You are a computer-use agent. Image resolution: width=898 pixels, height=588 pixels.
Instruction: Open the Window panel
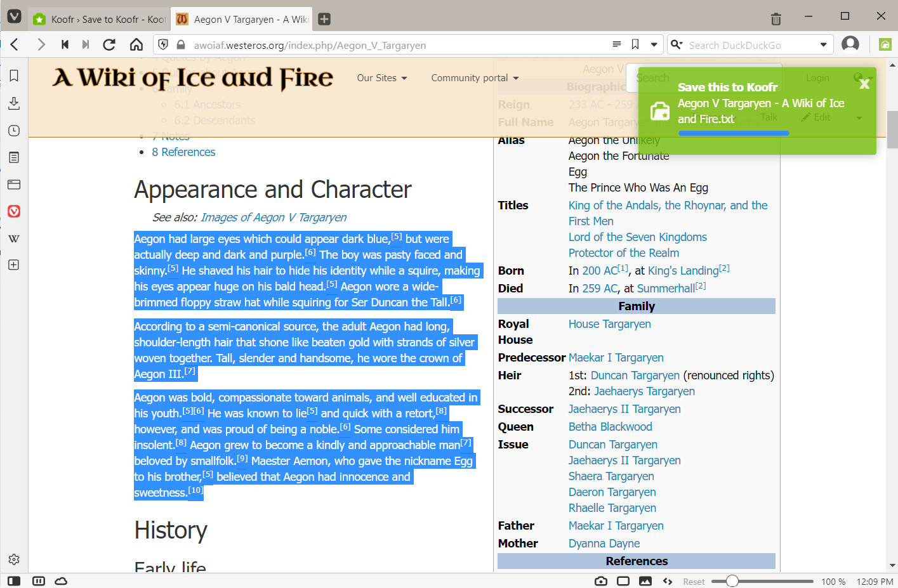tap(14, 185)
